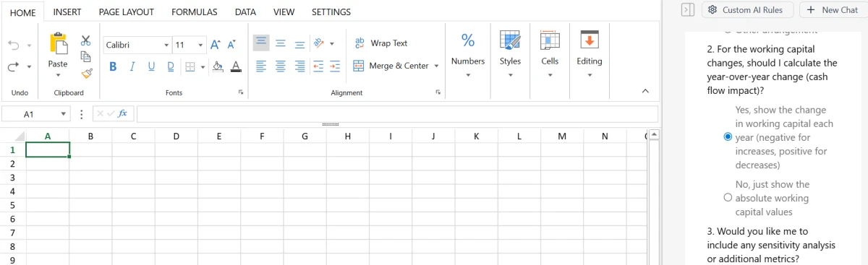
Task: Click the Paste clipboard icon
Action: coord(58,43)
